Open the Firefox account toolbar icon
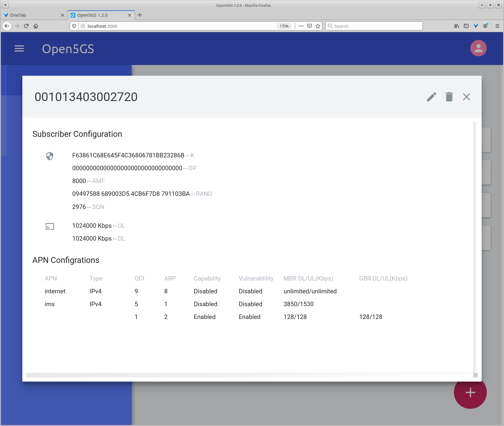Screen dimensions: 504x426 pyautogui.click(x=486, y=26)
